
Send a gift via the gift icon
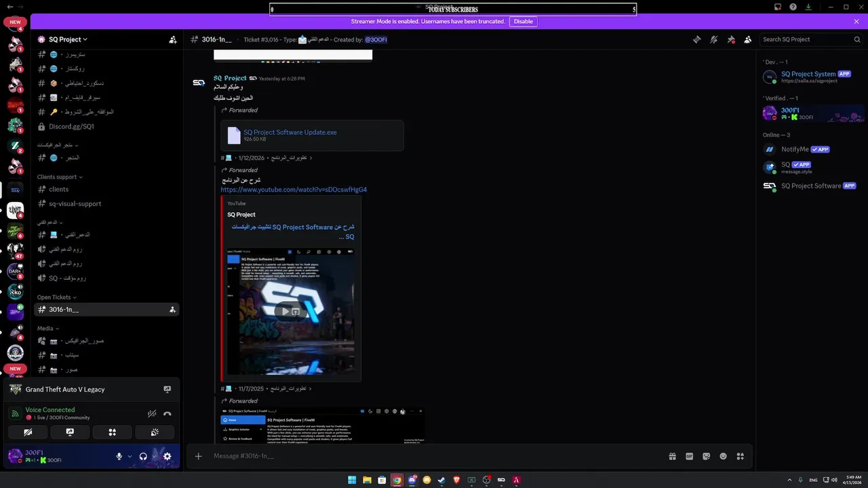pos(672,456)
